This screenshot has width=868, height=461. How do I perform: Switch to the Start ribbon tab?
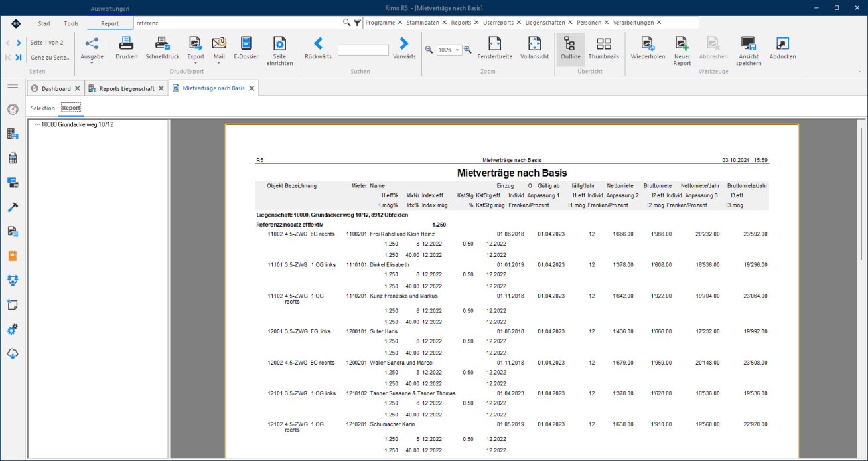44,23
